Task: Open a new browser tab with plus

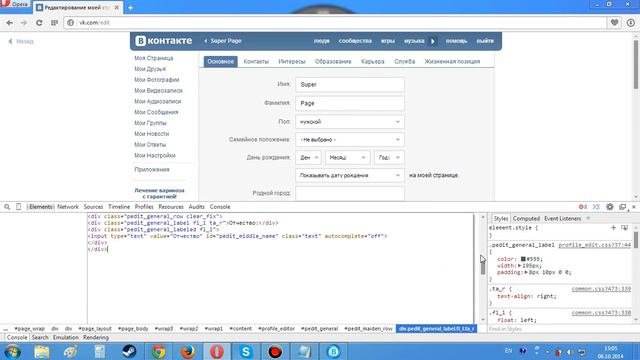Action: tap(131, 7)
